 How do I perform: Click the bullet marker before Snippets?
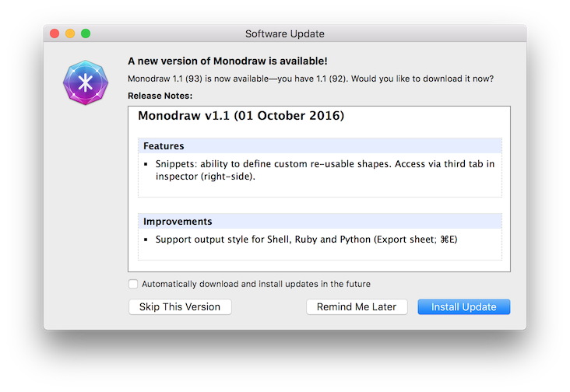146,164
